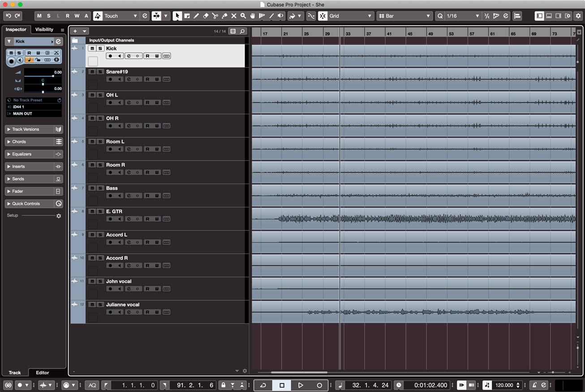Viewport: 585px width, 392px height.
Task: Click Stop in the transport bar
Action: click(x=282, y=385)
